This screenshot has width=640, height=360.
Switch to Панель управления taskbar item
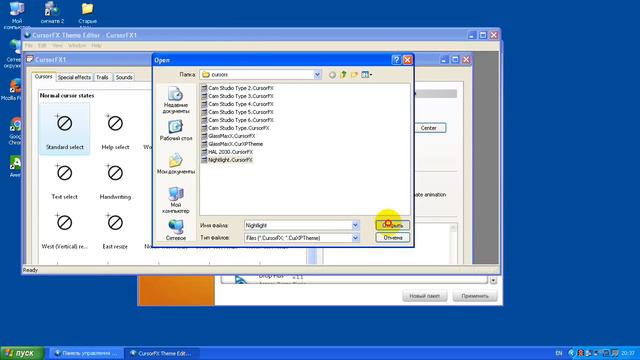coord(86,353)
